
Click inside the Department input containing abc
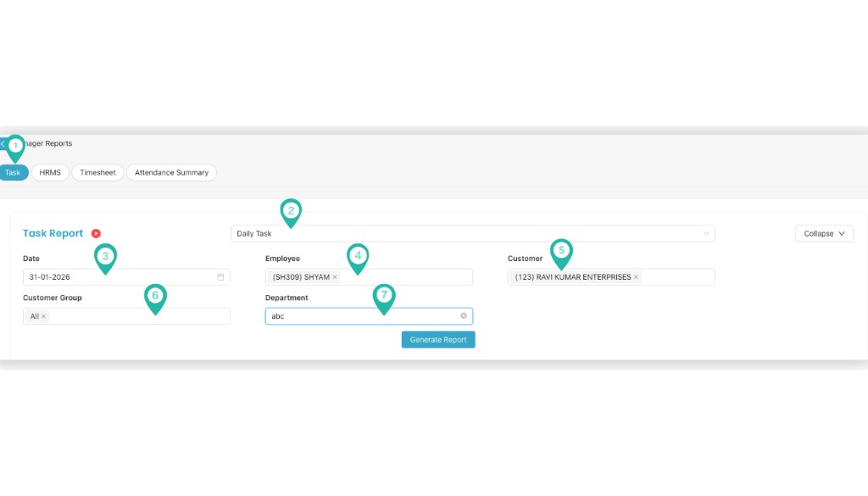pos(356,315)
